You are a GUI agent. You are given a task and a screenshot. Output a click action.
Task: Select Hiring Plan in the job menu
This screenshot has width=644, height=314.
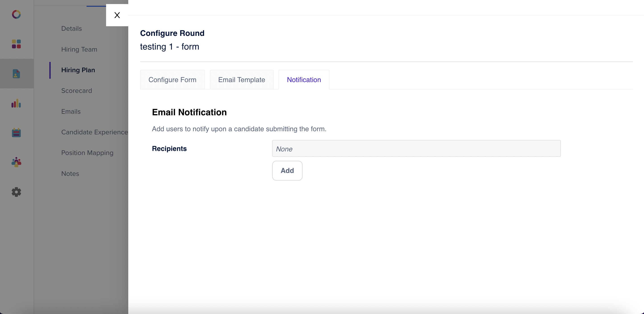coord(78,70)
